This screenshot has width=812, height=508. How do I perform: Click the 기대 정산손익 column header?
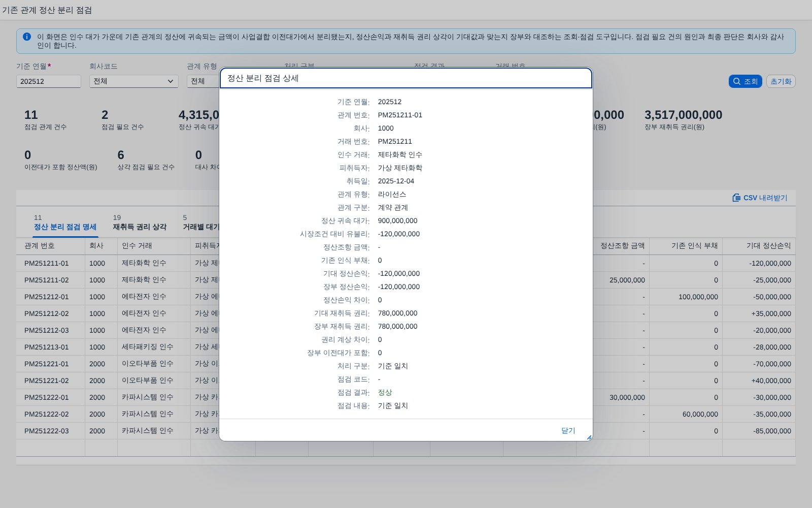[759, 246]
